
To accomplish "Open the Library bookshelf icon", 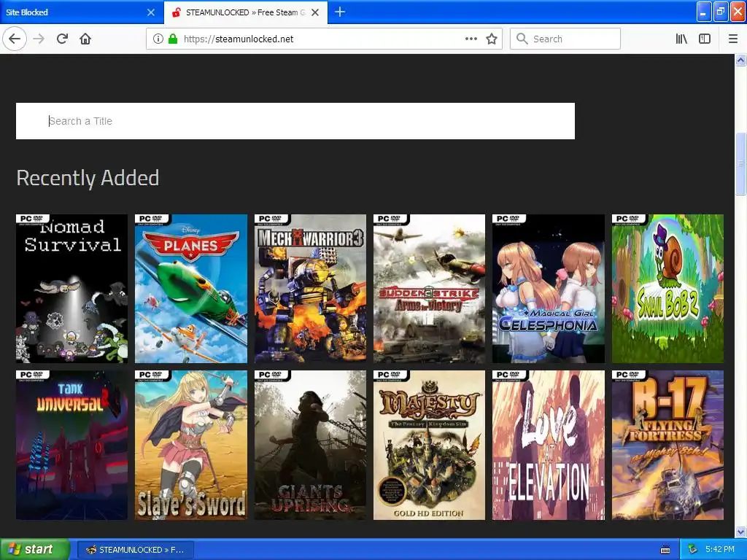I will coord(681,39).
